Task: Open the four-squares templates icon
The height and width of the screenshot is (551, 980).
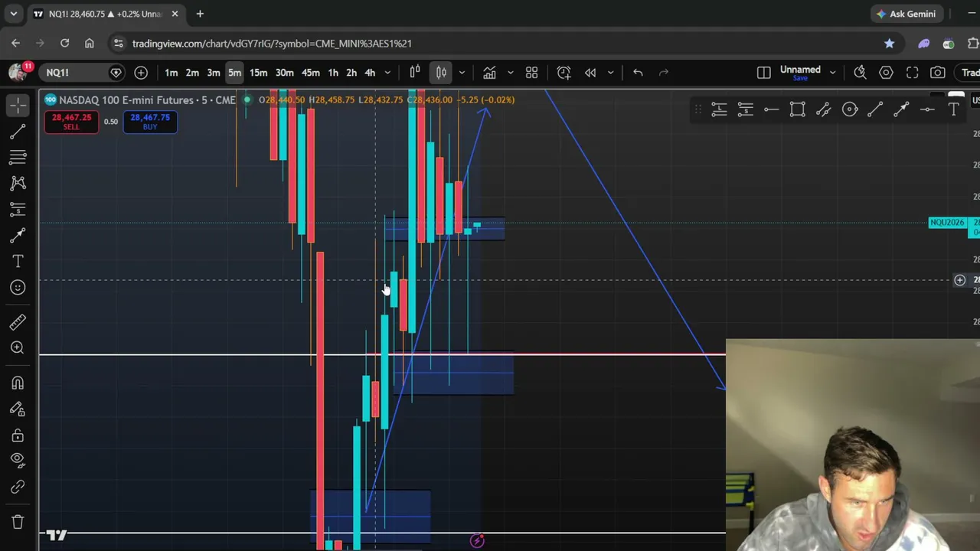Action: tap(531, 73)
